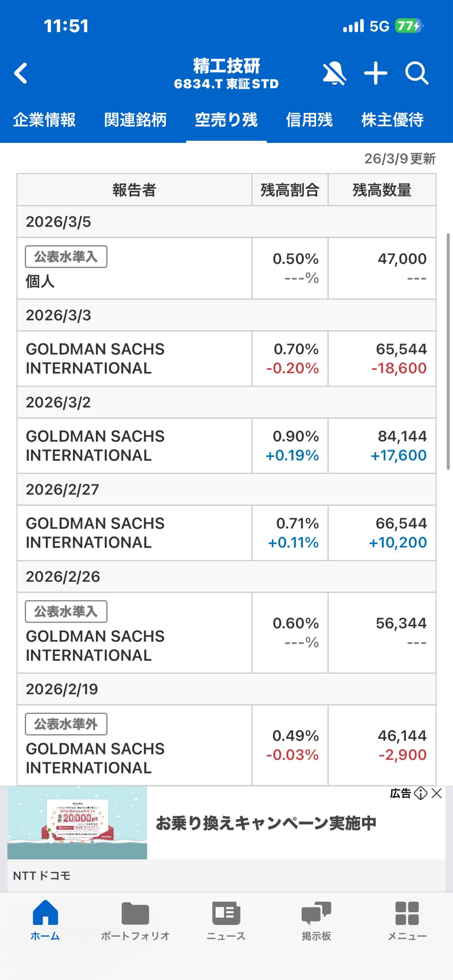Switch to 関連銘柄 tab

(135, 120)
